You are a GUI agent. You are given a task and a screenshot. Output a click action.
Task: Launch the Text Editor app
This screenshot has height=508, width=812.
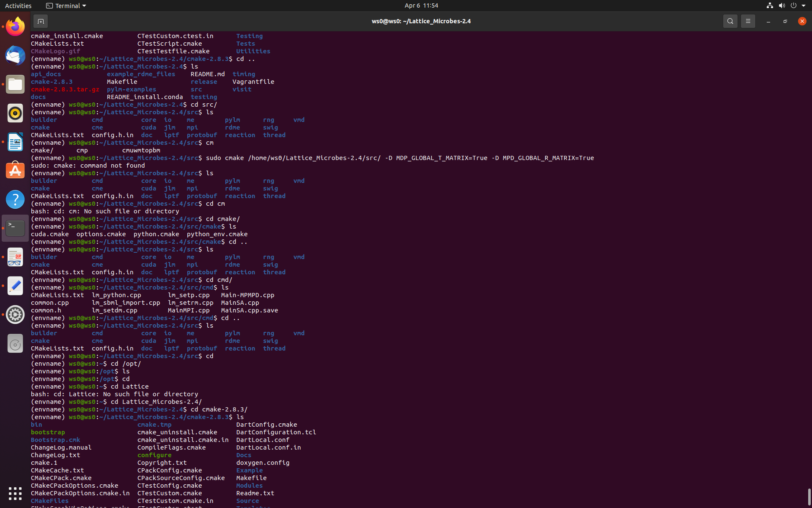(15, 286)
